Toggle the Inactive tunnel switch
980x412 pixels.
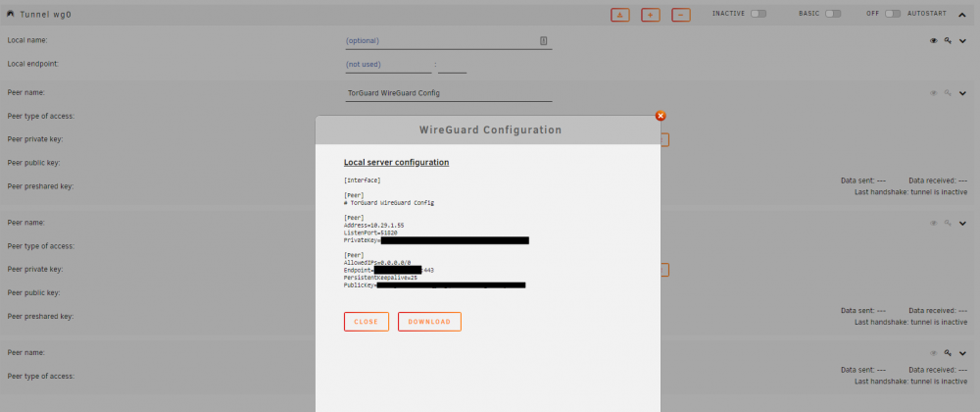[759, 13]
